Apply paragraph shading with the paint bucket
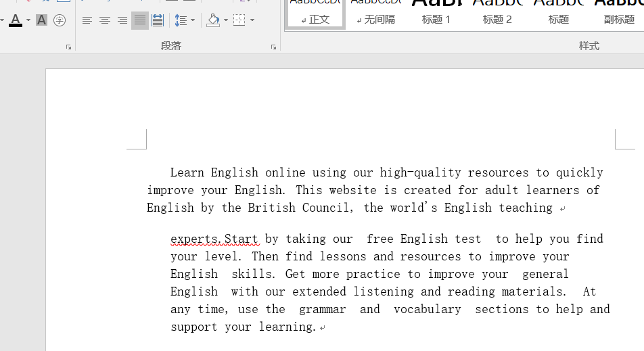644x351 pixels. tap(213, 20)
